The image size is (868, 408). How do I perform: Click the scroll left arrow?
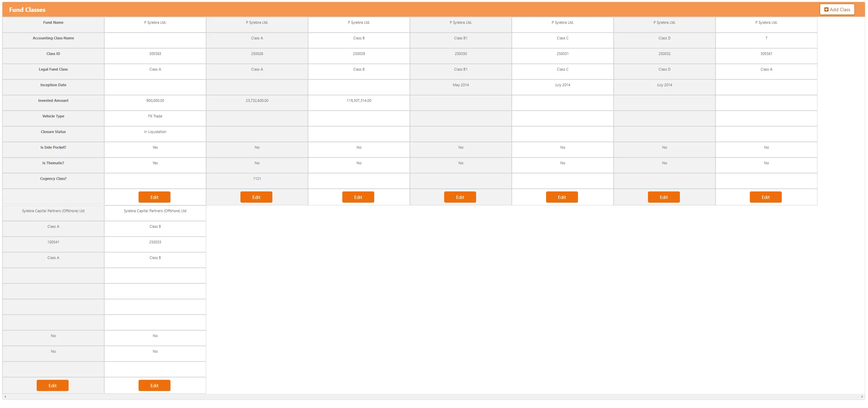click(5, 396)
